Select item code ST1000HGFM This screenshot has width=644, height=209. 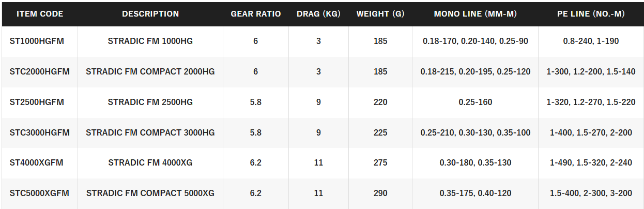37,41
